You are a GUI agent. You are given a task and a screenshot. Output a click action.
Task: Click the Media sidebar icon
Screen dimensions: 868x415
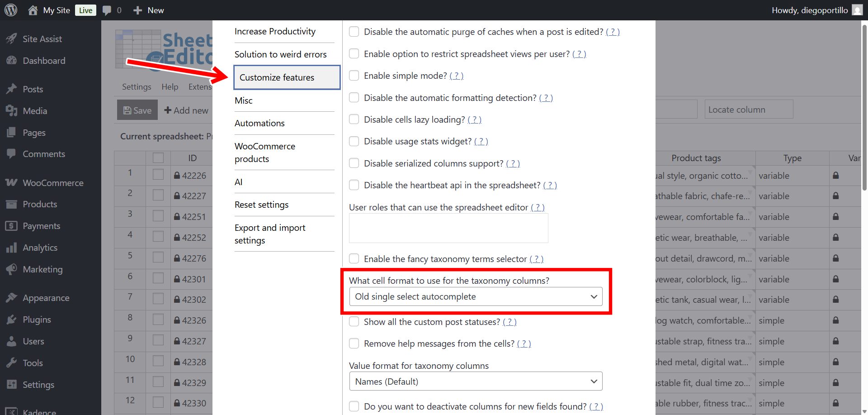point(11,111)
